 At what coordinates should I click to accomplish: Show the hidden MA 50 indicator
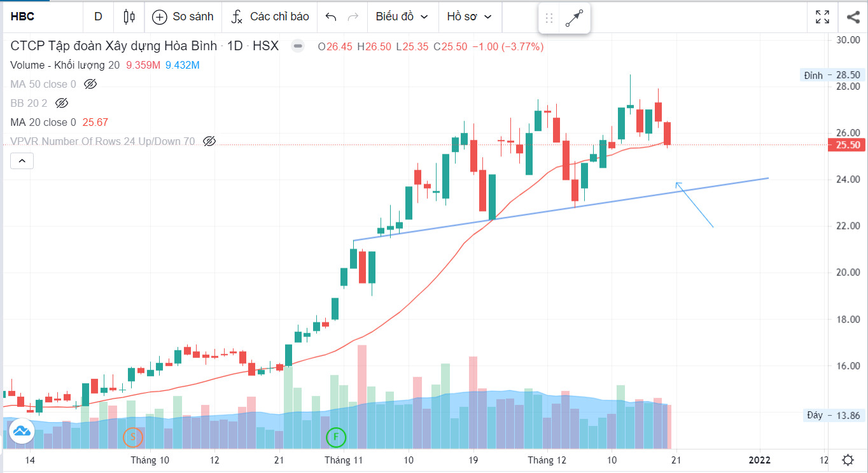click(90, 84)
